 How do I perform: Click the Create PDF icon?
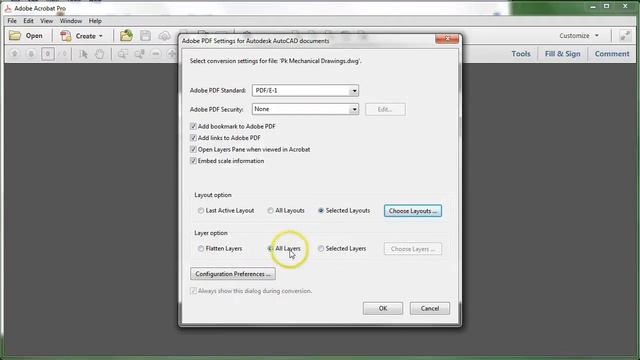[65, 36]
